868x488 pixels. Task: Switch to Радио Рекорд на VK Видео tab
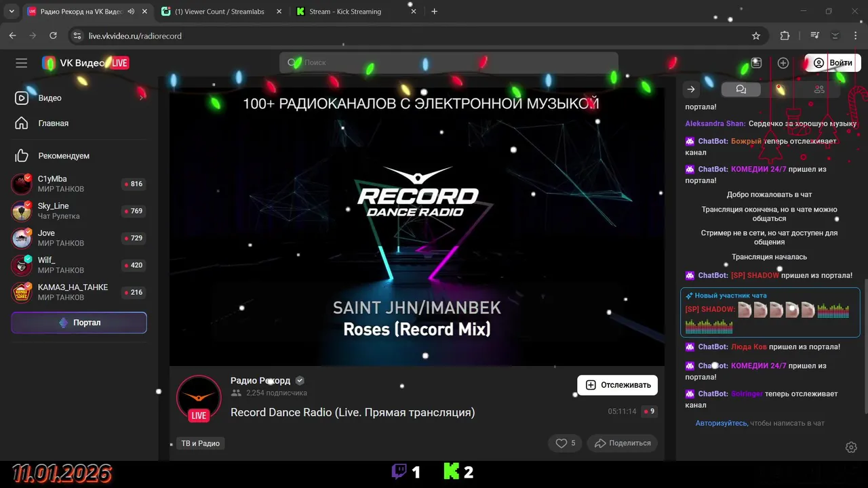coord(87,12)
